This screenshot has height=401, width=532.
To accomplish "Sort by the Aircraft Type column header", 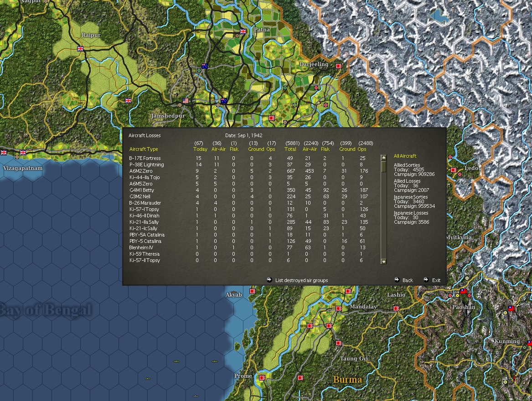I will click(x=144, y=149).
